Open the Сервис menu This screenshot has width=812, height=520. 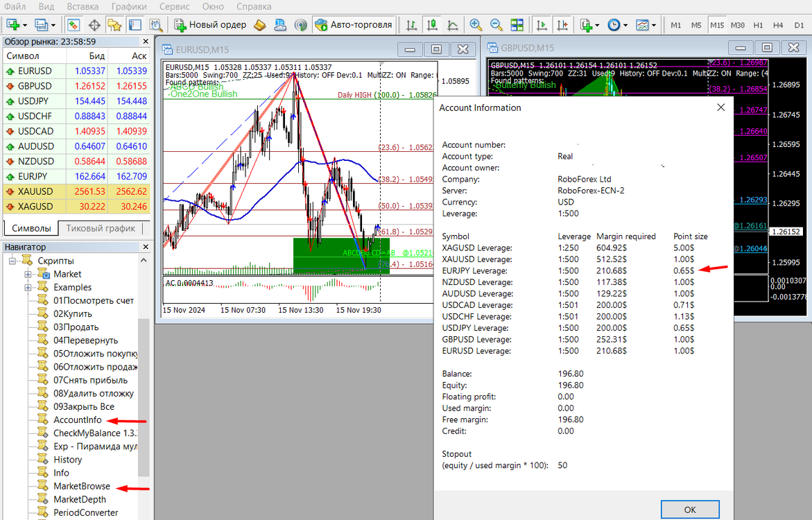click(x=175, y=6)
